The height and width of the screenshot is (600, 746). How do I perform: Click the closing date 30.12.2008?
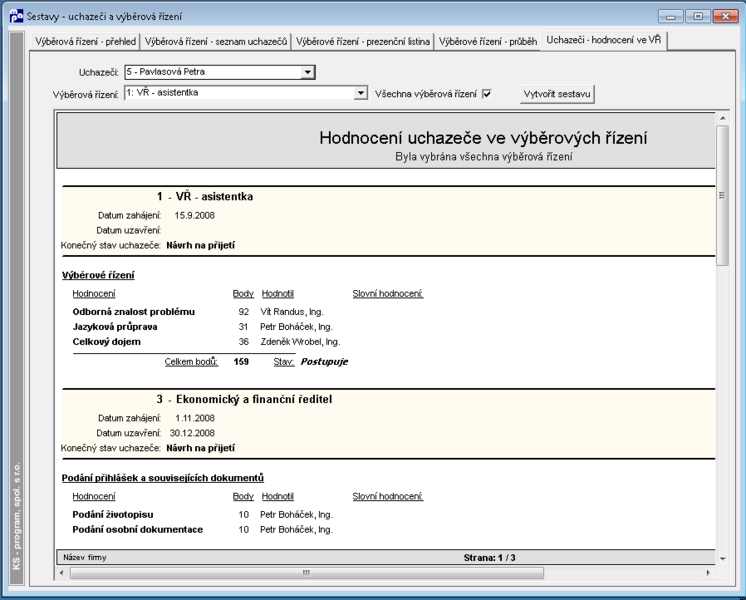(192, 433)
